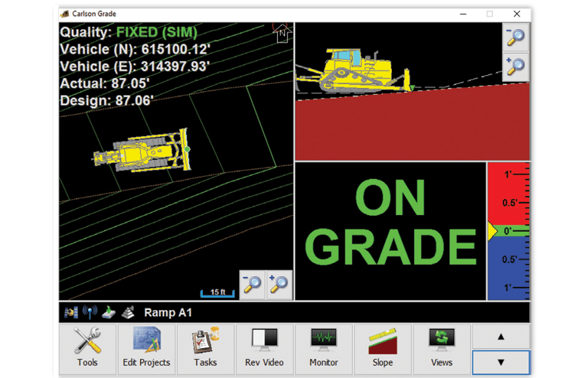Click the GPS satellite status icon
Viewport: 588px width, 378px height.
[71, 312]
